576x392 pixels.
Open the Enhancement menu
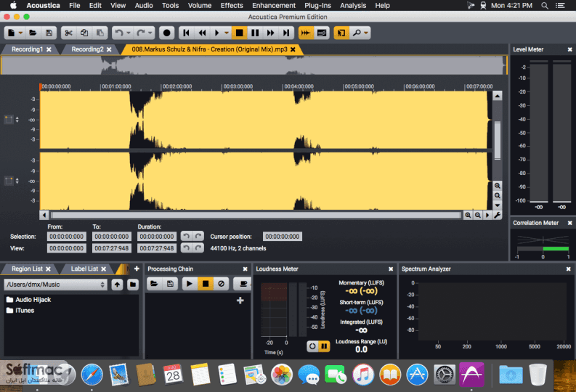[x=274, y=6]
